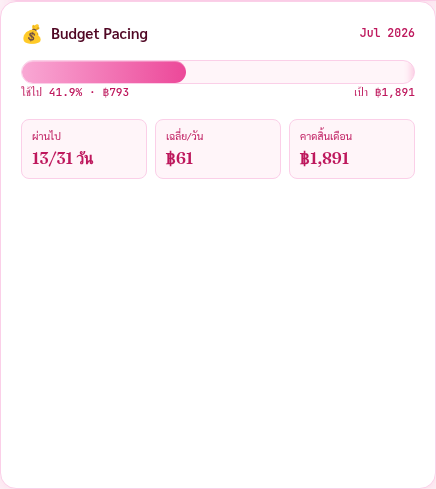Click the คาดสิ้นเดือน caption text
Screen dimensions: 436x489
326,136
